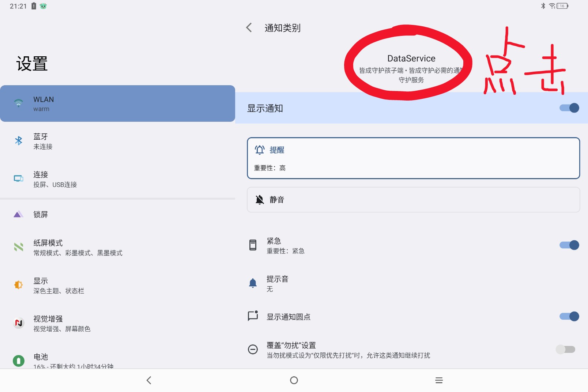Toggle the 紧急 importance switch
The height and width of the screenshot is (392, 588).
click(569, 245)
